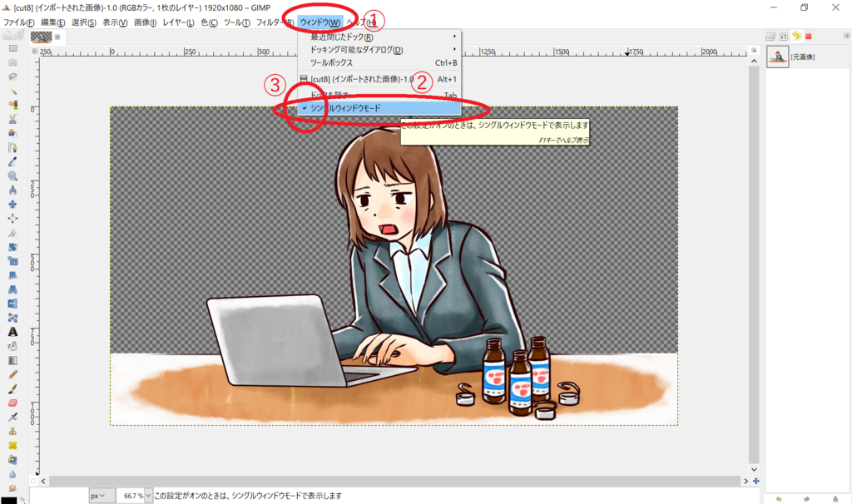This screenshot has height=504, width=852.
Task: Select the Rectangle Select tool
Action: pyautogui.click(x=12, y=48)
